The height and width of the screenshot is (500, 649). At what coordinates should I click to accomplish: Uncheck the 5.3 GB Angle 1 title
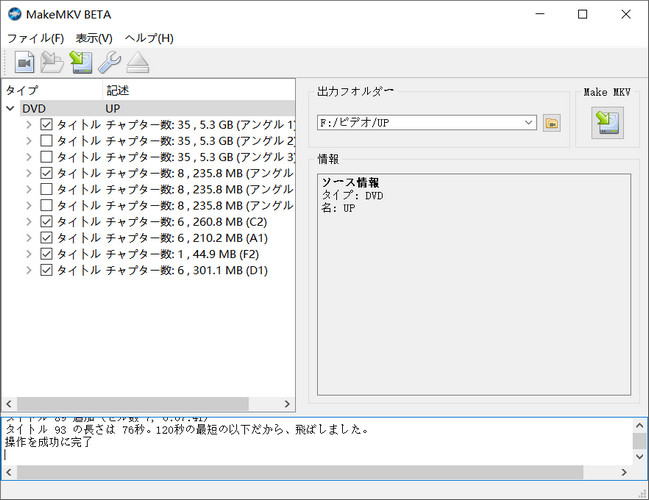coord(46,125)
